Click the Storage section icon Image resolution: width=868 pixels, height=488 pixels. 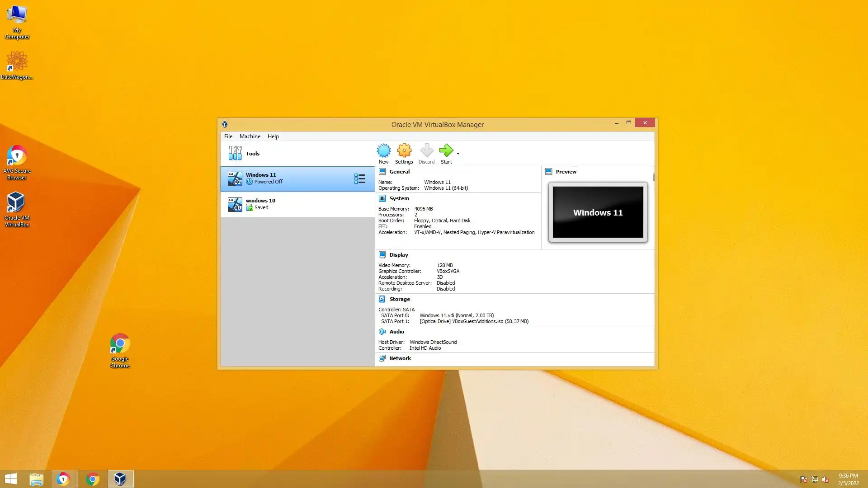382,299
